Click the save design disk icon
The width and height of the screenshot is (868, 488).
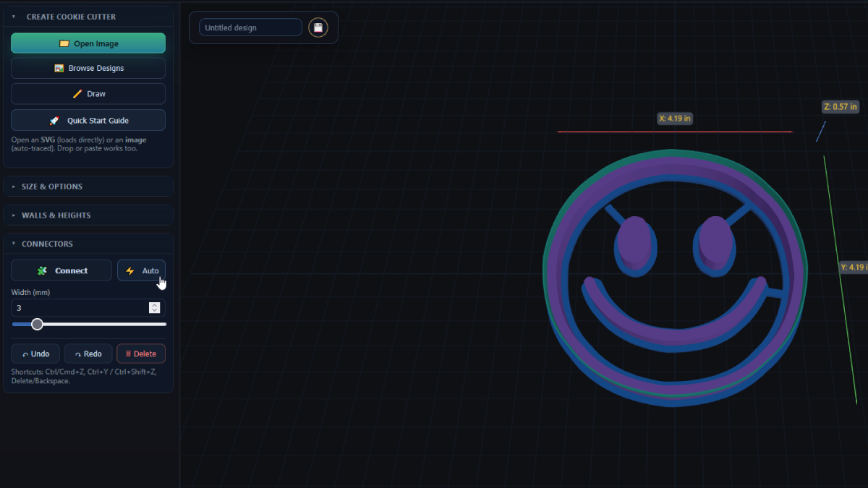point(318,27)
